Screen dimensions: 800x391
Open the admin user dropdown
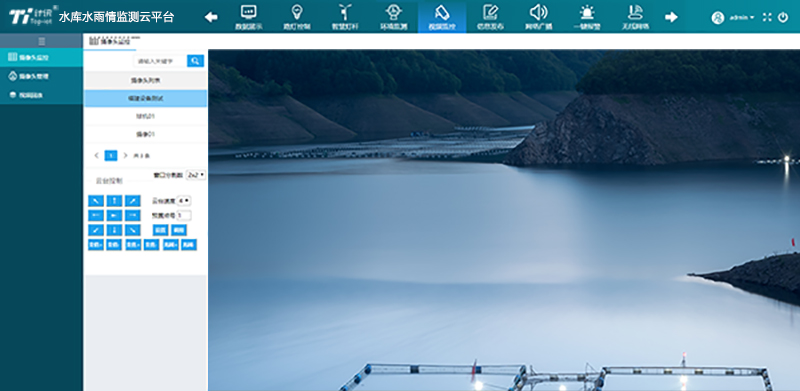point(733,17)
